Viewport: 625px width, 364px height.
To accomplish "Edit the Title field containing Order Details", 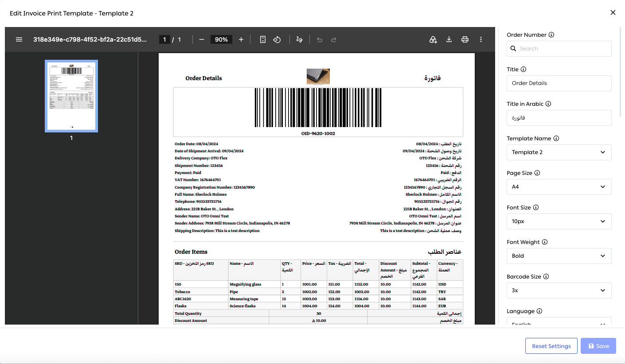I will click(x=559, y=83).
